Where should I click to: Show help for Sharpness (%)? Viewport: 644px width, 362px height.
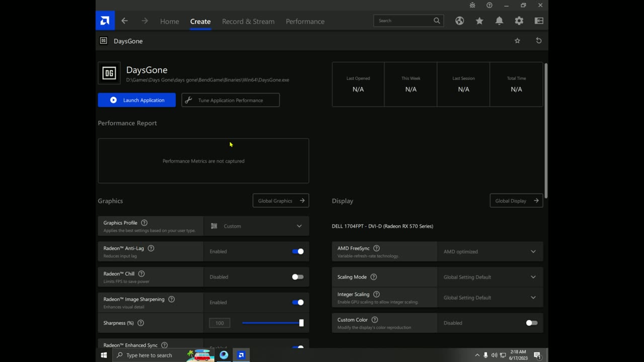point(141,323)
